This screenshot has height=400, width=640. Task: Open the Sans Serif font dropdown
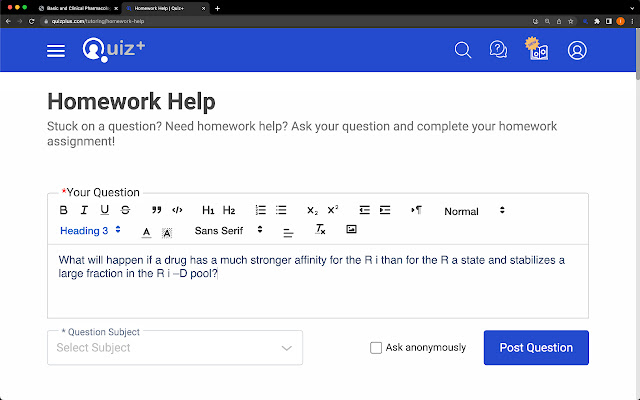pyautogui.click(x=229, y=231)
